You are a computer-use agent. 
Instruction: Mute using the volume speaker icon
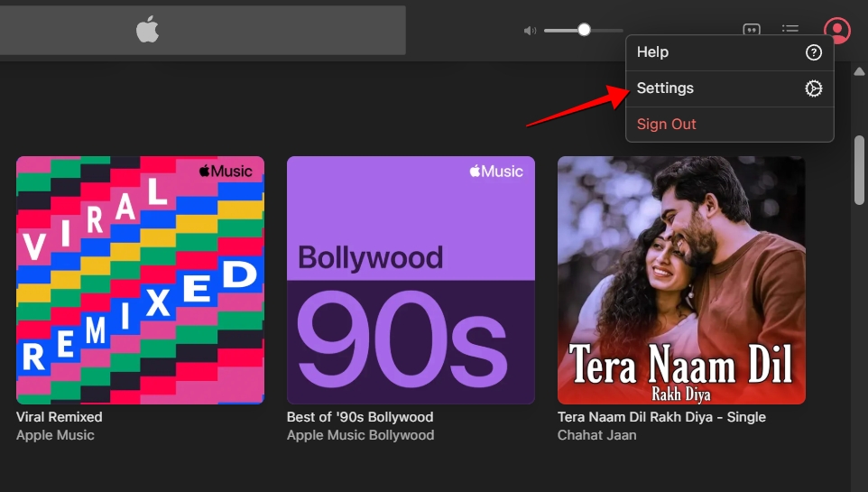point(530,31)
